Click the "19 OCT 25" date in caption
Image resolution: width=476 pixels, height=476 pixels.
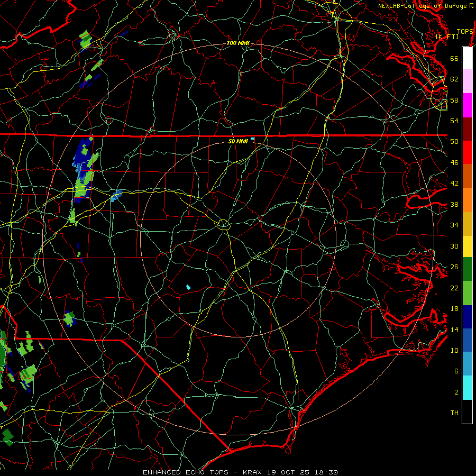[x=288, y=472]
